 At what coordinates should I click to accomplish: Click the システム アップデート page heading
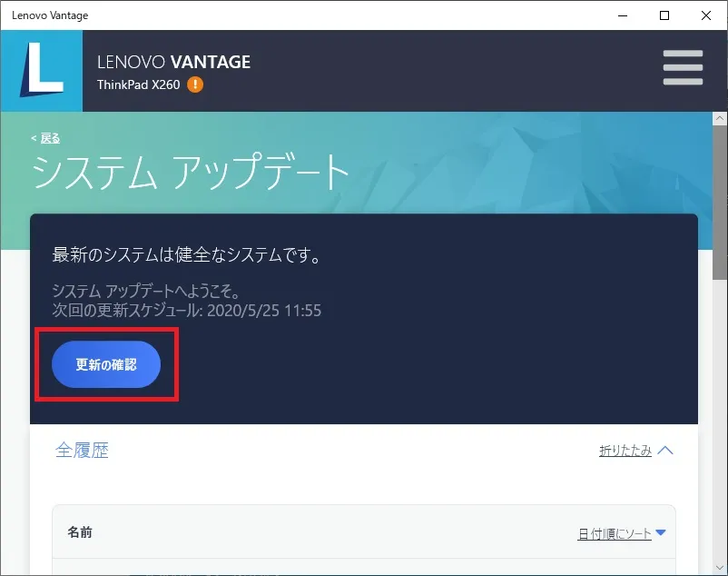coord(191,172)
